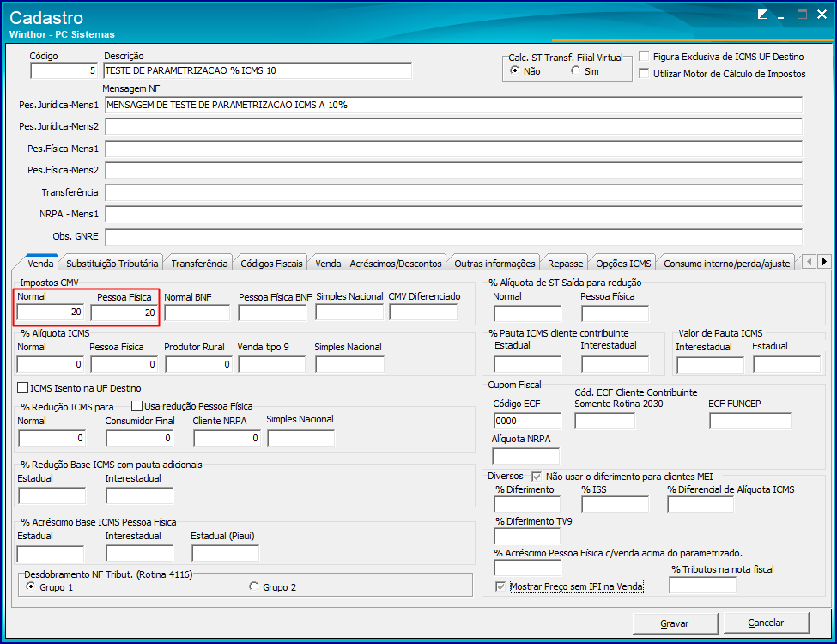Viewport: 837px width, 644px height.
Task: Click the % ISS field
Action: (615, 505)
